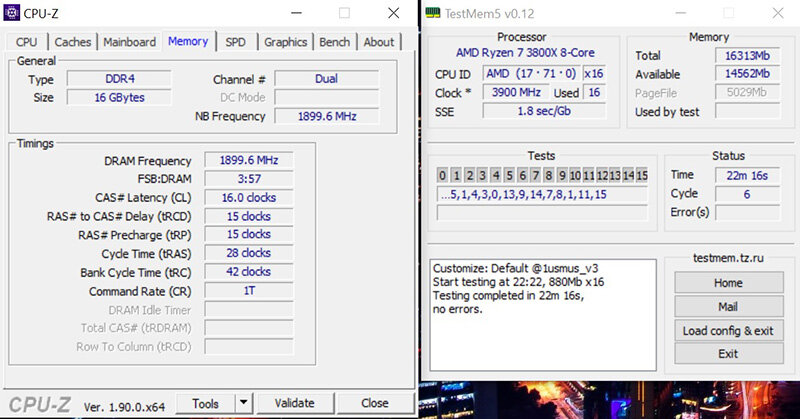Click the Home button in TestMem5
The height and width of the screenshot is (419, 800).
point(729,283)
